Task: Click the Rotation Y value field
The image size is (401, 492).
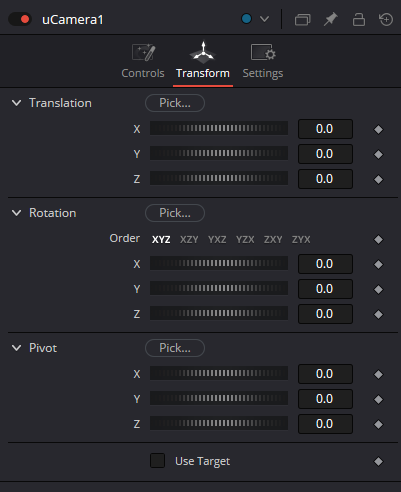Action: click(325, 289)
